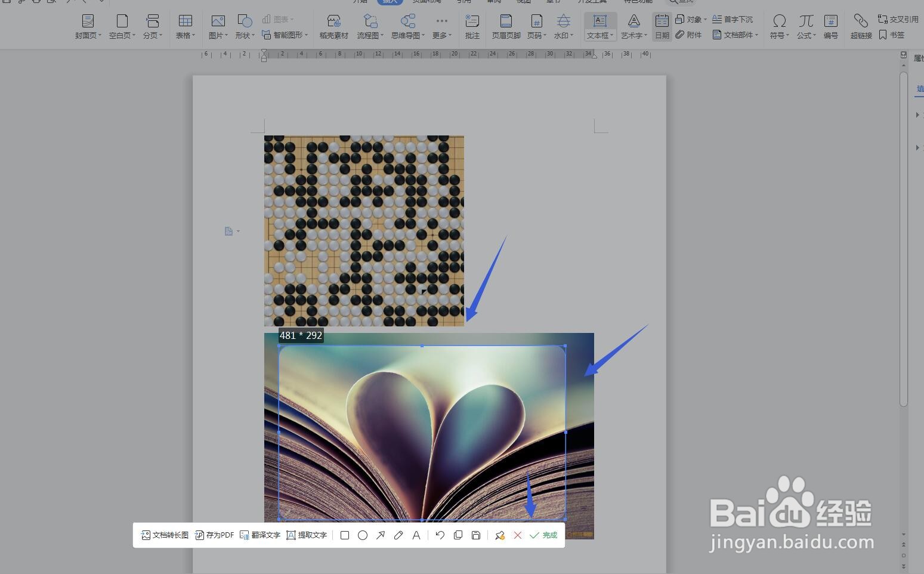
Task: Open the page break (分页) tool
Action: tap(152, 27)
